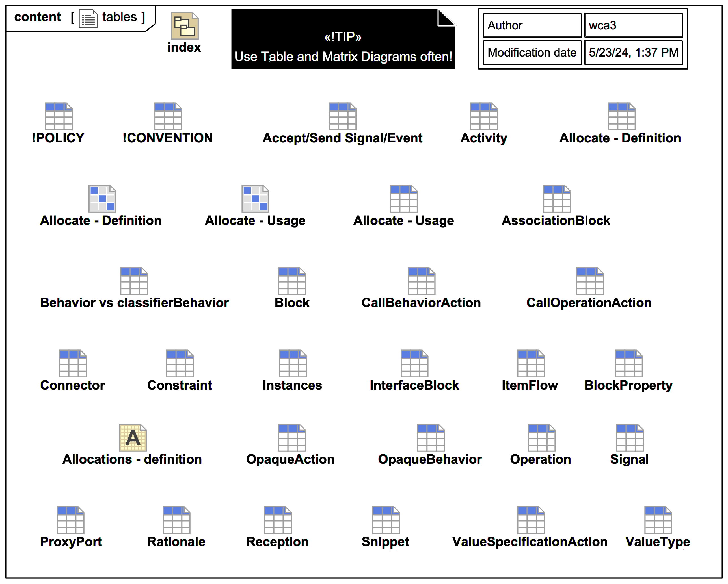Click the Connector table icon
Viewport: 728px width, 584px height.
click(x=73, y=363)
